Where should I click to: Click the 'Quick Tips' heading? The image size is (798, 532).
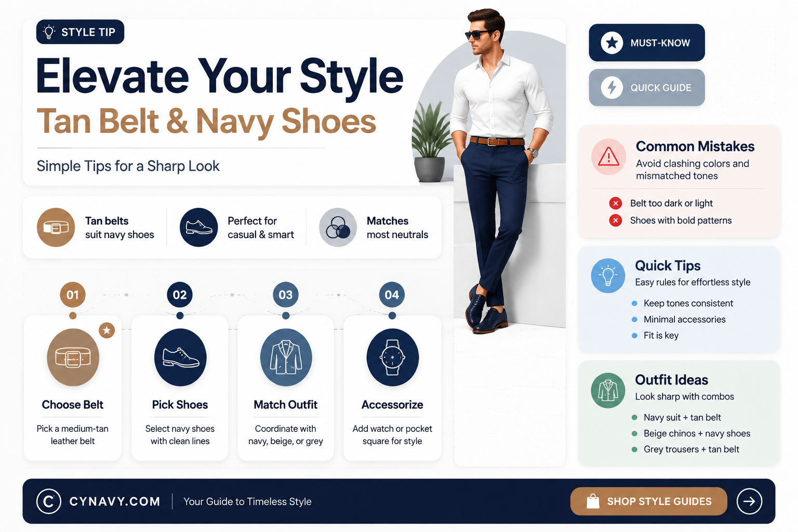pyautogui.click(x=668, y=266)
